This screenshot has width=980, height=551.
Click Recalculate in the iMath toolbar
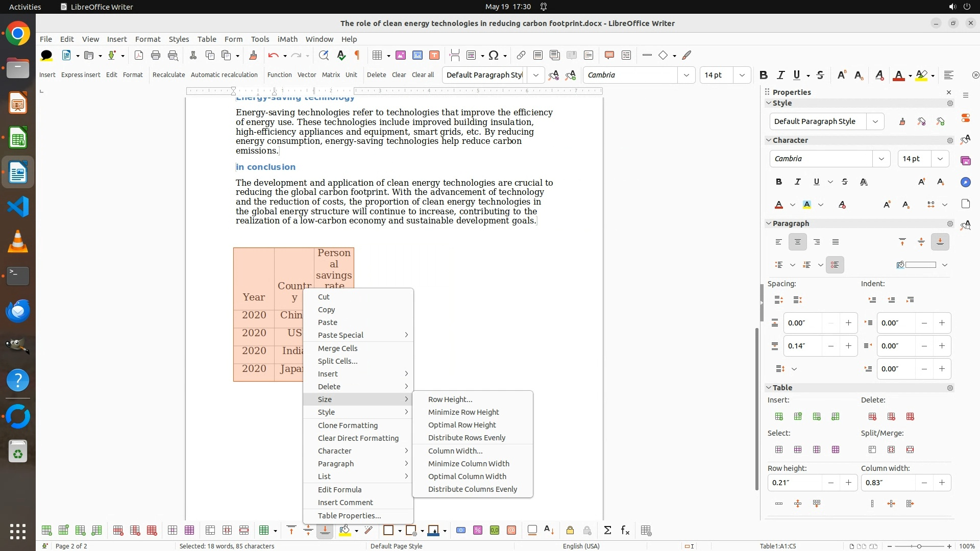pyautogui.click(x=168, y=74)
